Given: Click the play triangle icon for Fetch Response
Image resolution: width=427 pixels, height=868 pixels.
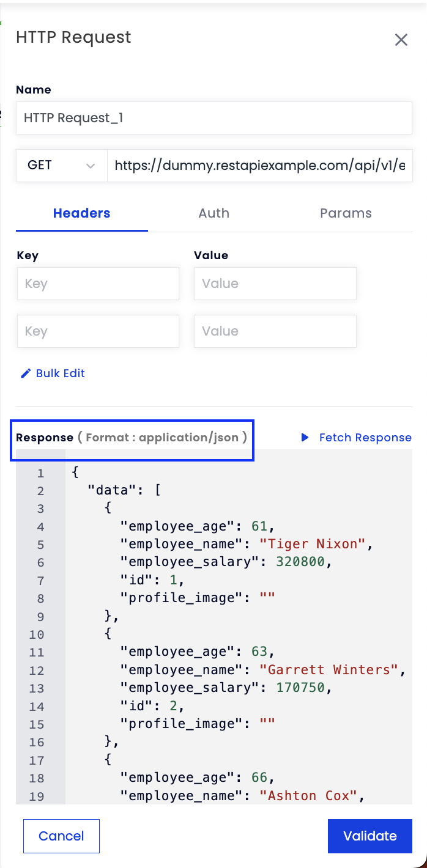Looking at the screenshot, I should (x=305, y=438).
